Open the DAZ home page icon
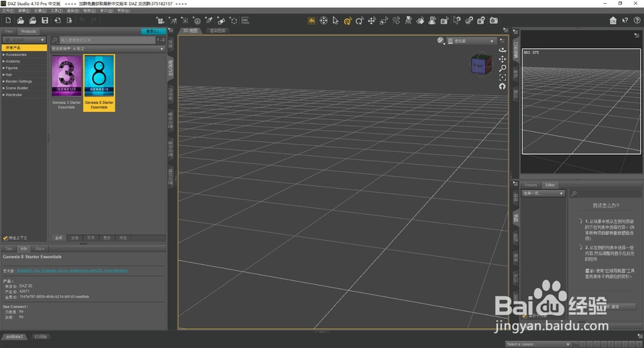The height and width of the screenshot is (348, 644). [x=613, y=21]
